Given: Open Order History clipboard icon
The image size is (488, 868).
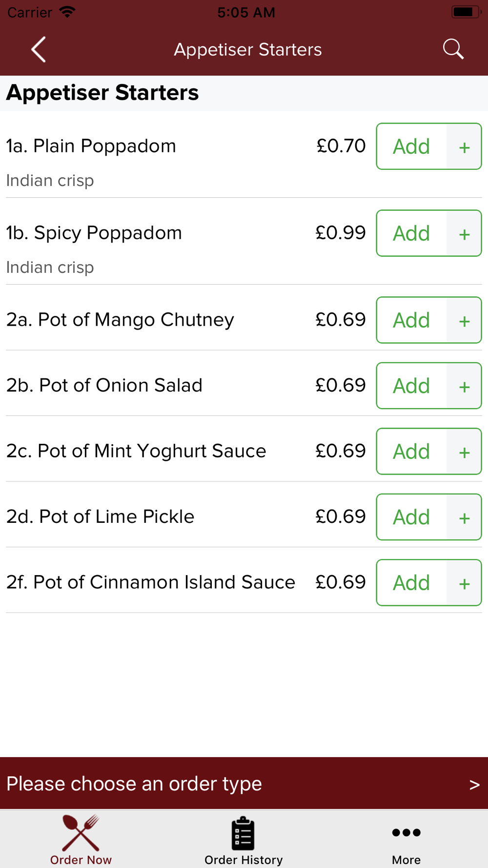Looking at the screenshot, I should 243,833.
